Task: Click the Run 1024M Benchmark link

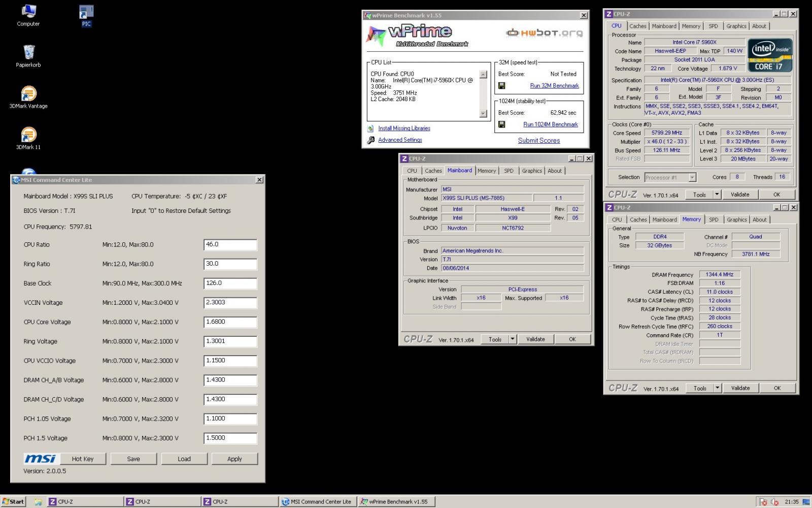Action: tap(551, 124)
